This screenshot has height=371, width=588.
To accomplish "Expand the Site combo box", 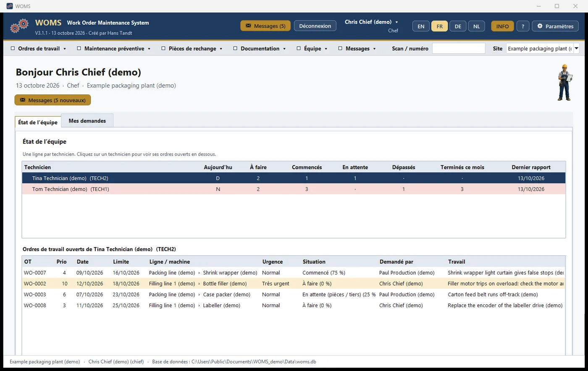I will (x=576, y=49).
